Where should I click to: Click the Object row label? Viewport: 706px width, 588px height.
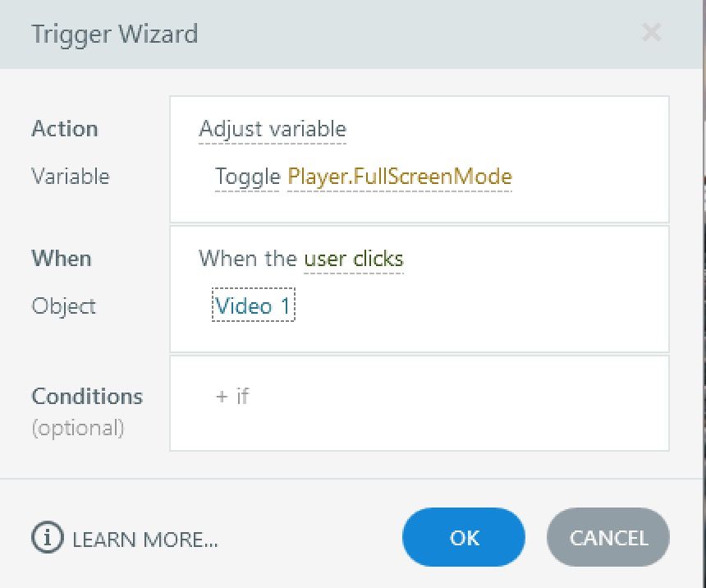(x=64, y=306)
